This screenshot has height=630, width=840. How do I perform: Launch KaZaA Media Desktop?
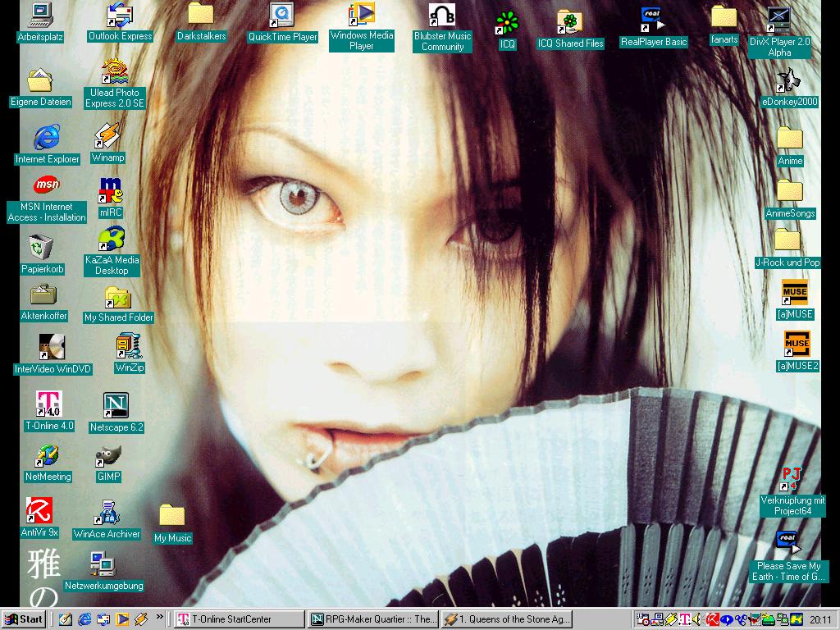112,252
